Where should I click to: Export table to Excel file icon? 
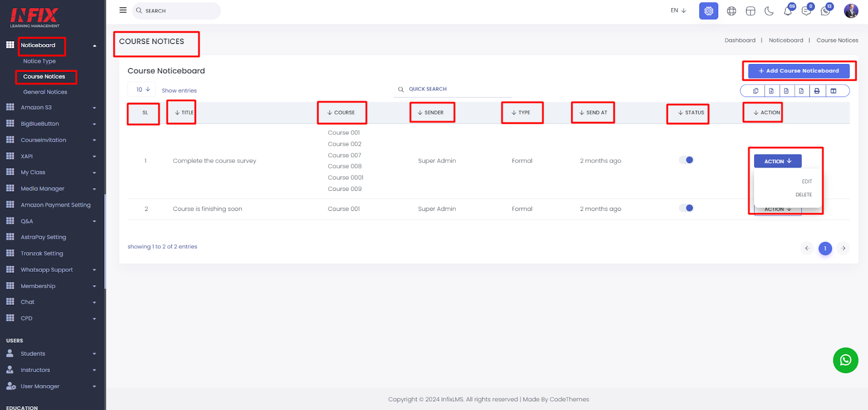point(771,91)
